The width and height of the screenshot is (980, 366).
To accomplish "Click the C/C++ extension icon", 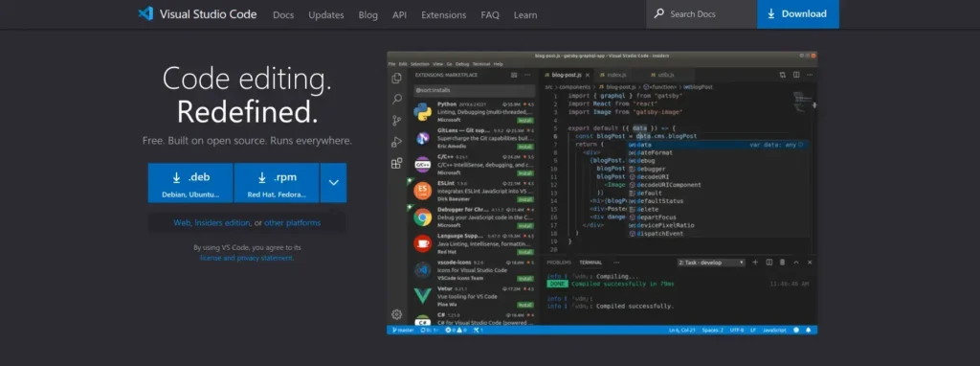I will click(422, 165).
